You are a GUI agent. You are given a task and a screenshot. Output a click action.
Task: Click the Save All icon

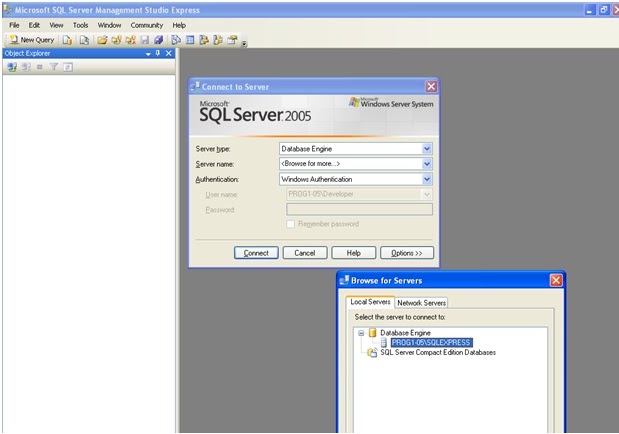tap(159, 40)
